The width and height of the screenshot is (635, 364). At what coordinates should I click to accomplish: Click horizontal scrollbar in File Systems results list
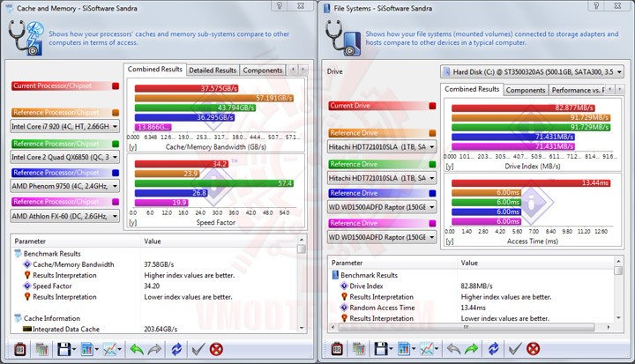pos(471,327)
